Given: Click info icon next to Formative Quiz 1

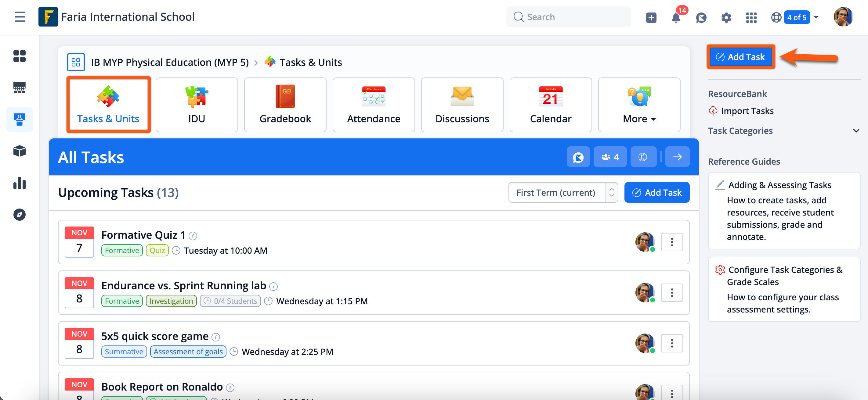Looking at the screenshot, I should (193, 236).
